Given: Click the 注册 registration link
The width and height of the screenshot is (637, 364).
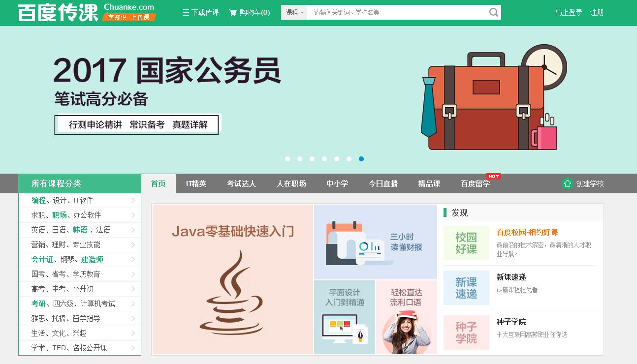Looking at the screenshot, I should [597, 12].
